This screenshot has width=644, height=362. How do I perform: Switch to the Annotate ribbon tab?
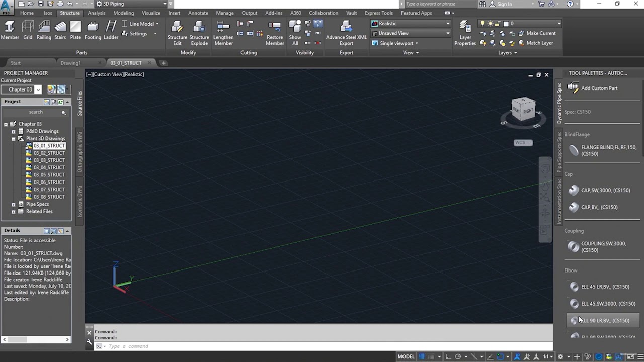198,13
